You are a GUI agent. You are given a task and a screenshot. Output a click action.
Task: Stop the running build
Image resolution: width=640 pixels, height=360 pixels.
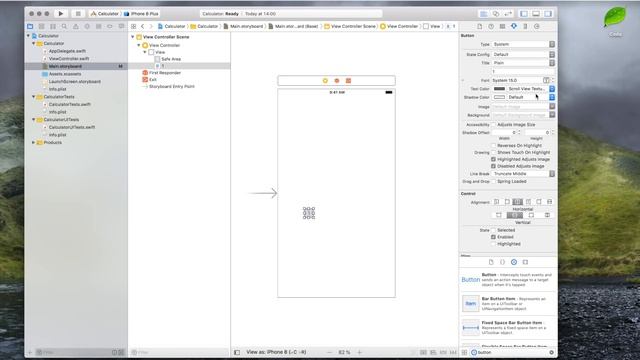(78, 13)
